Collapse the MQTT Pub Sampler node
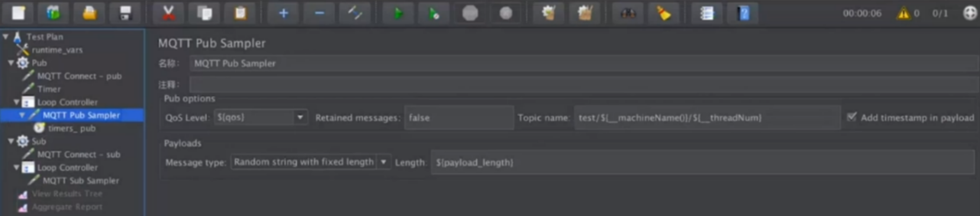Screen dimensions: 980x216 pyautogui.click(x=22, y=115)
